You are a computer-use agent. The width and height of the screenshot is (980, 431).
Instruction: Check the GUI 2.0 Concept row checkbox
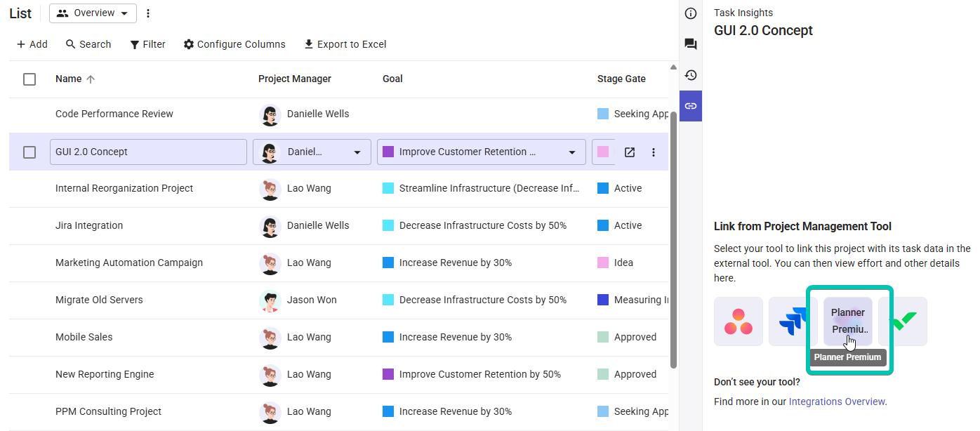click(29, 152)
